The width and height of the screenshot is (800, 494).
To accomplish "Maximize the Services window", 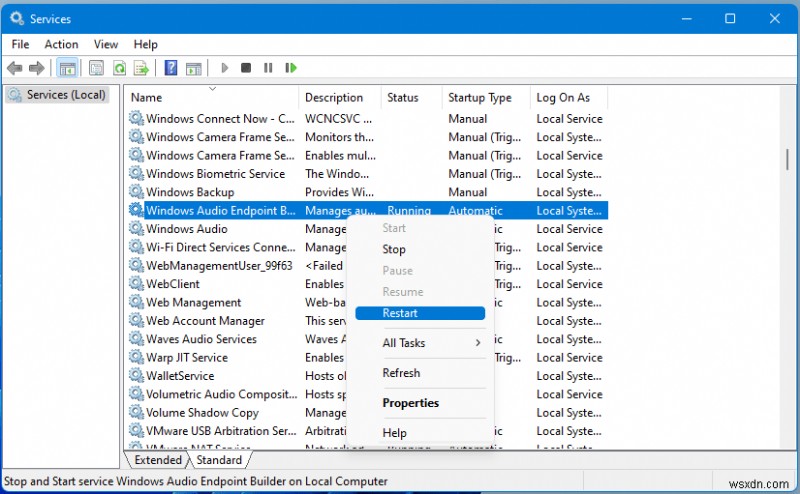I will click(x=731, y=18).
